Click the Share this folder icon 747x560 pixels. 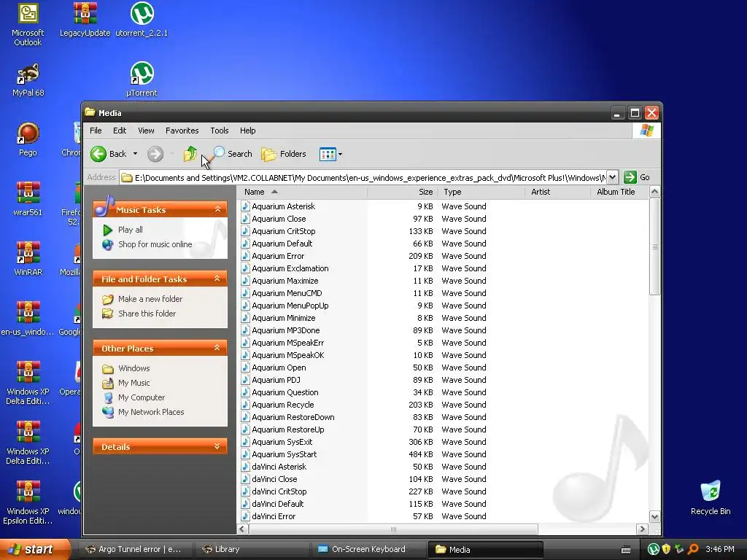108,314
